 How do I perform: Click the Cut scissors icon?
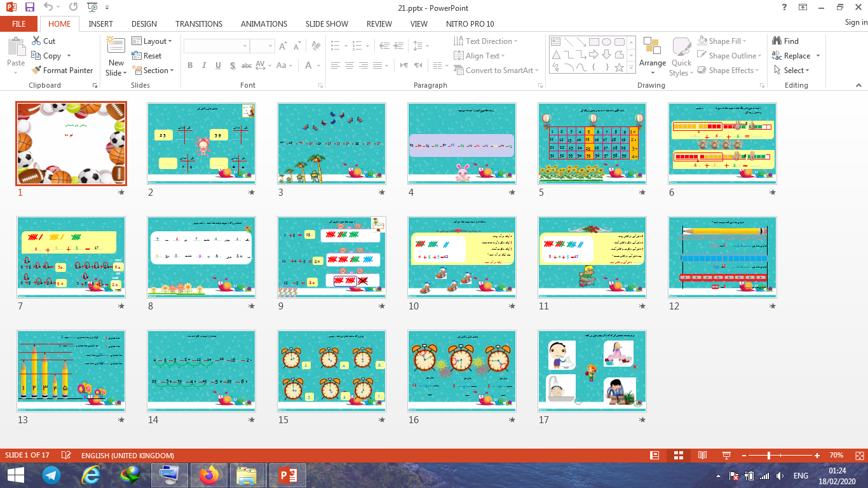36,41
